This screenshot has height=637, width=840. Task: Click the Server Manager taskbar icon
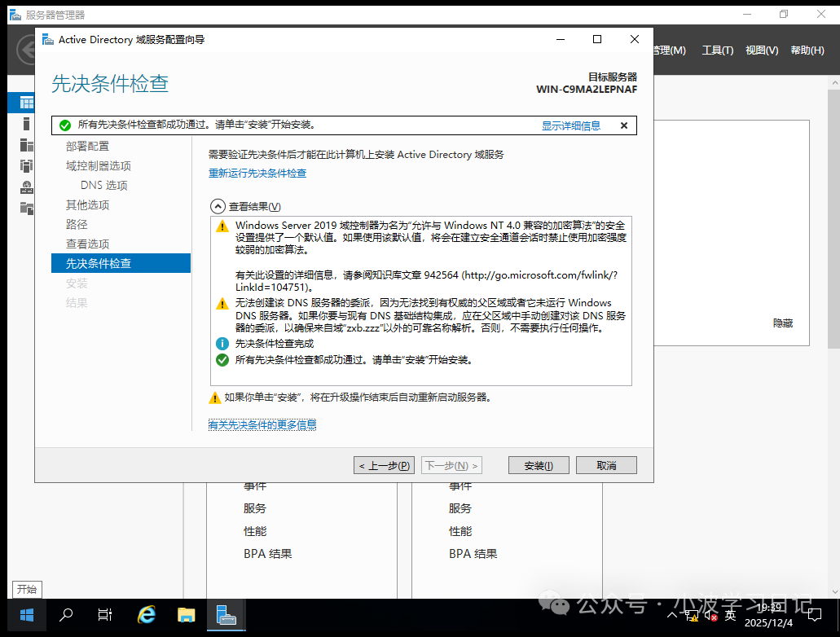226,615
